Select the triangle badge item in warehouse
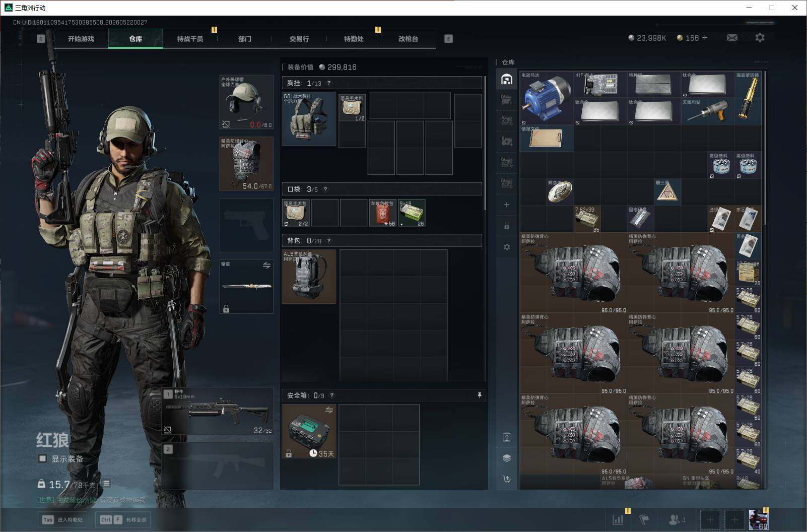Viewport: 807px width, 532px height. pyautogui.click(x=667, y=192)
